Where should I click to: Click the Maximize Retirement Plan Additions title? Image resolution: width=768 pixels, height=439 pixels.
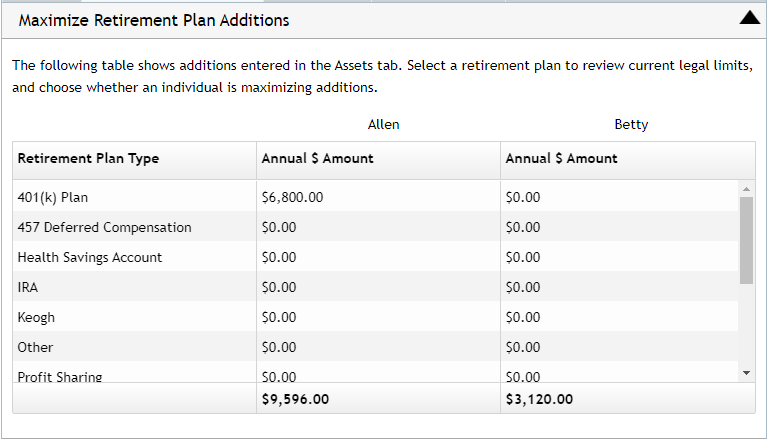[x=154, y=20]
